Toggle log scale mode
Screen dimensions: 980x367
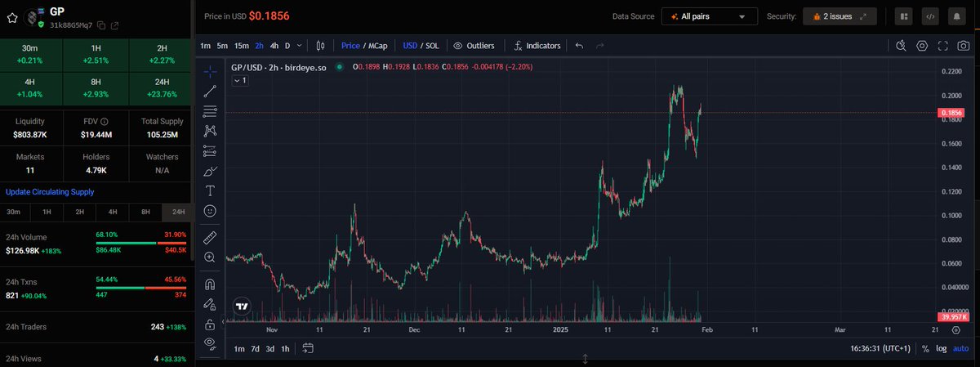click(x=941, y=348)
